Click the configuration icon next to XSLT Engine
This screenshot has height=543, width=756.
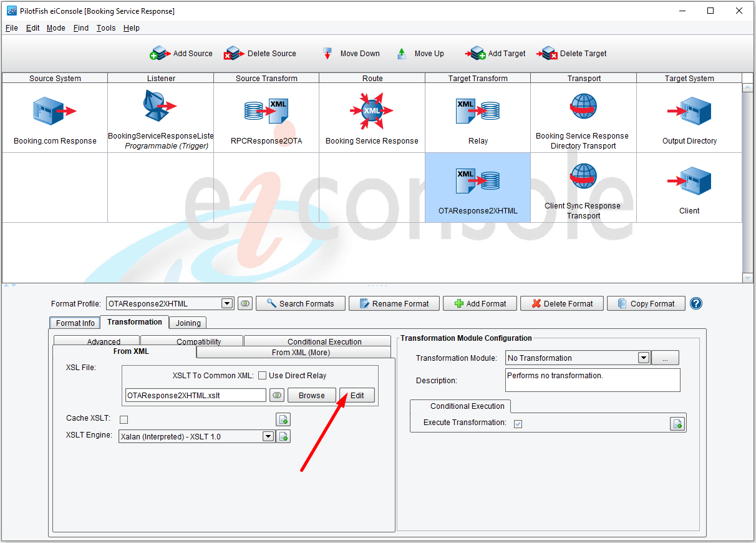coord(283,436)
